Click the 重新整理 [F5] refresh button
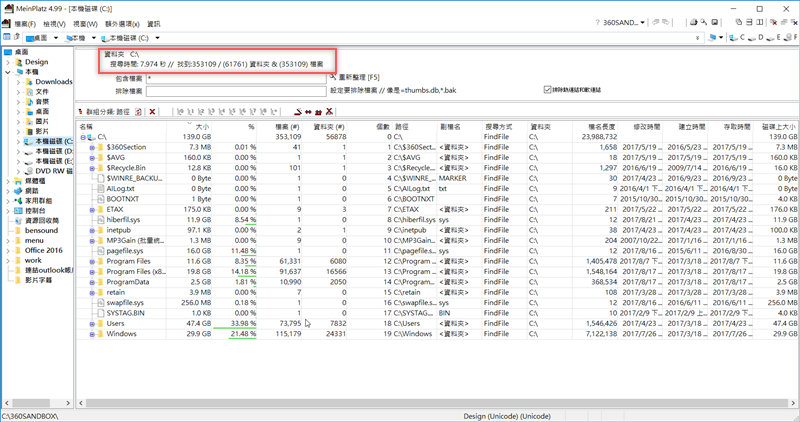 (x=360, y=76)
